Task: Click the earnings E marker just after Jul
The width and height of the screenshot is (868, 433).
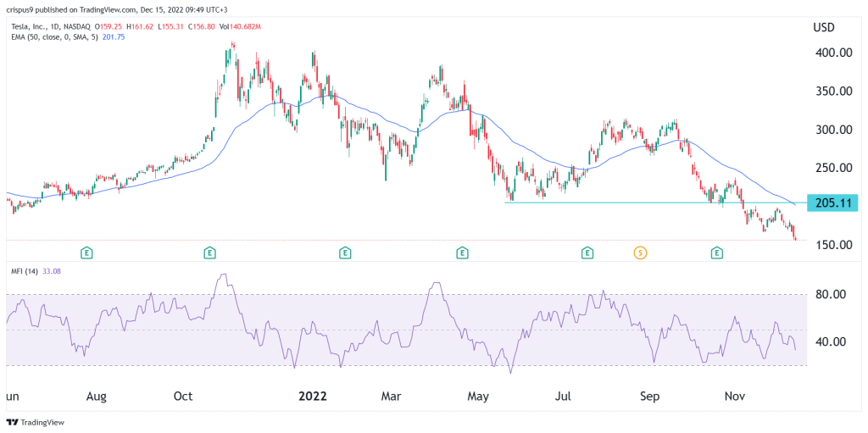Action: 587,253
